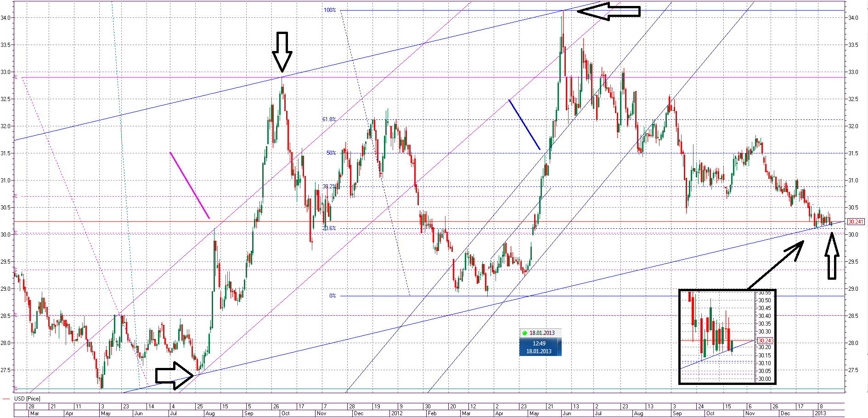This screenshot has width=868, height=418.
Task: Select the 61.8% Fibonacci level label
Action: [x=329, y=119]
